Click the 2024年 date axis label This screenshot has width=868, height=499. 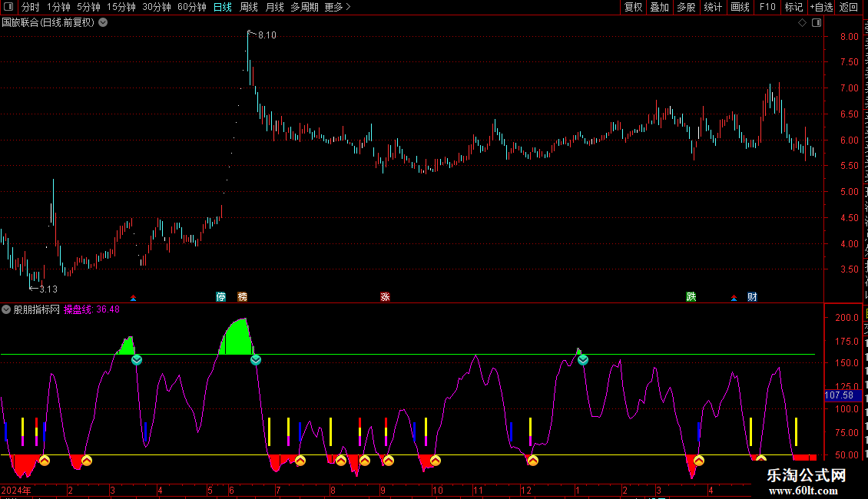(x=16, y=490)
